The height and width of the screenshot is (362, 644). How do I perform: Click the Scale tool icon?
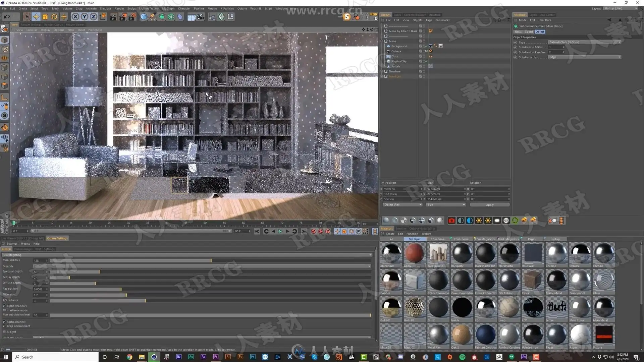[x=45, y=17]
